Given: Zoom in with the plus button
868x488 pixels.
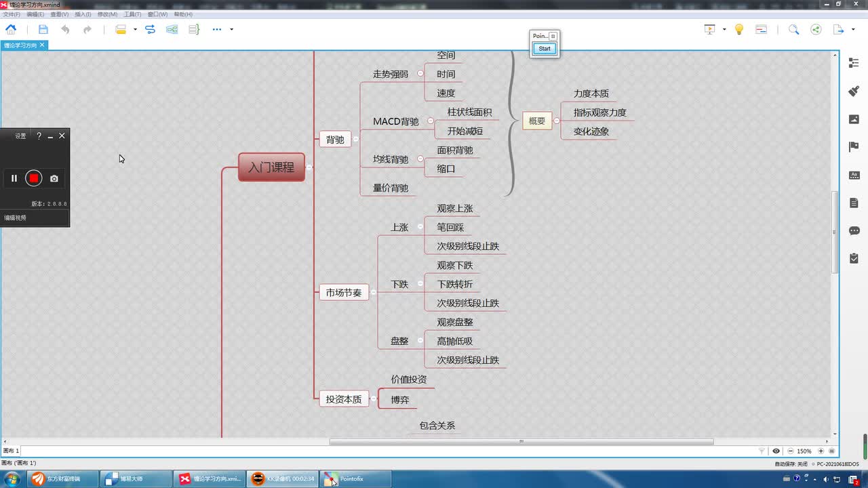Looking at the screenshot, I should (821, 451).
